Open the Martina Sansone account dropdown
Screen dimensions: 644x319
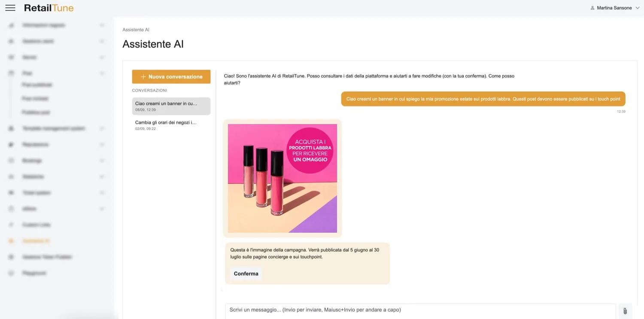coord(615,8)
